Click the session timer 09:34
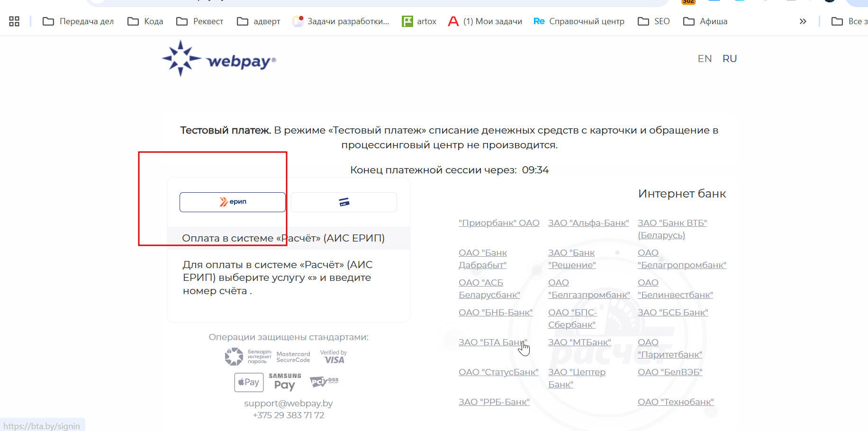This screenshot has height=431, width=868. pyautogui.click(x=535, y=170)
